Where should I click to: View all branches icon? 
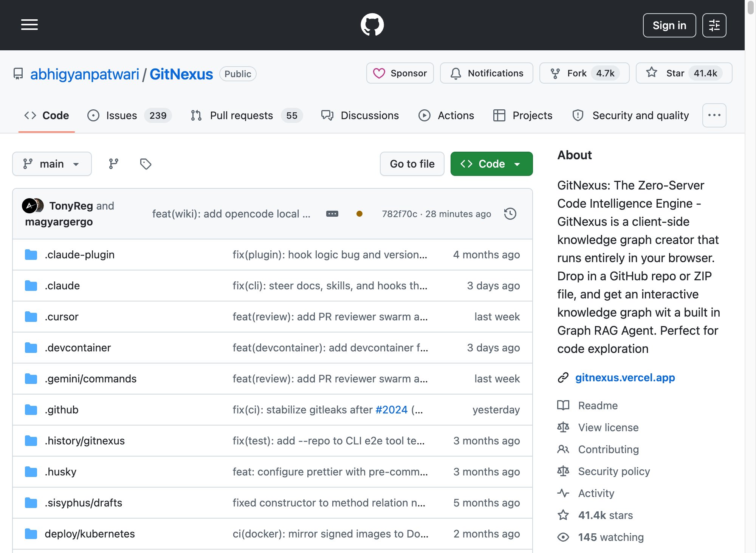113,164
